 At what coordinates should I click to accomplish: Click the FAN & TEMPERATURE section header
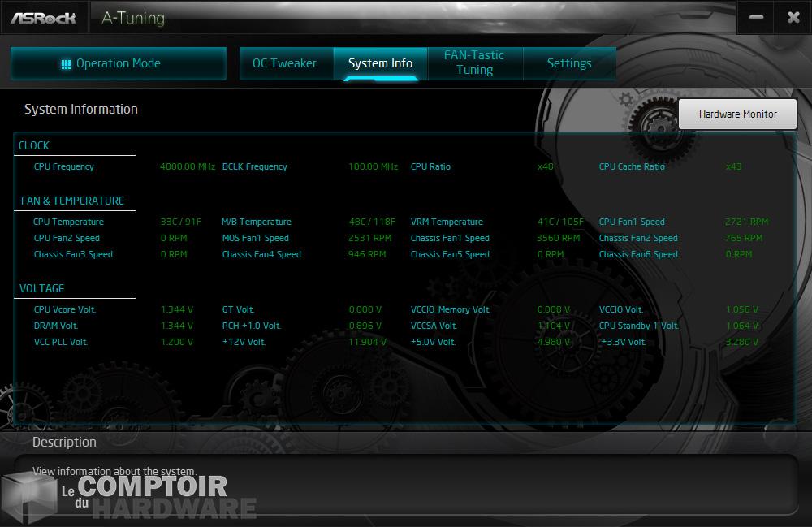click(x=72, y=201)
